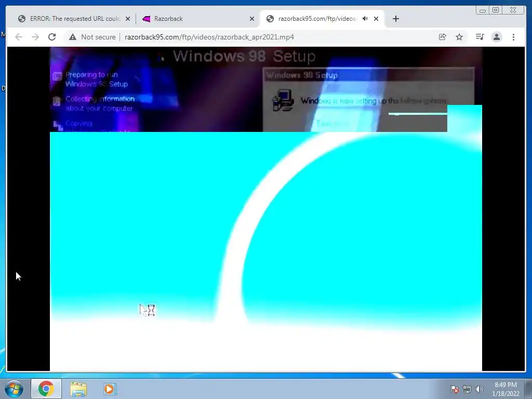
Task: Close the ERROR requested URL tab
Action: 128,19
